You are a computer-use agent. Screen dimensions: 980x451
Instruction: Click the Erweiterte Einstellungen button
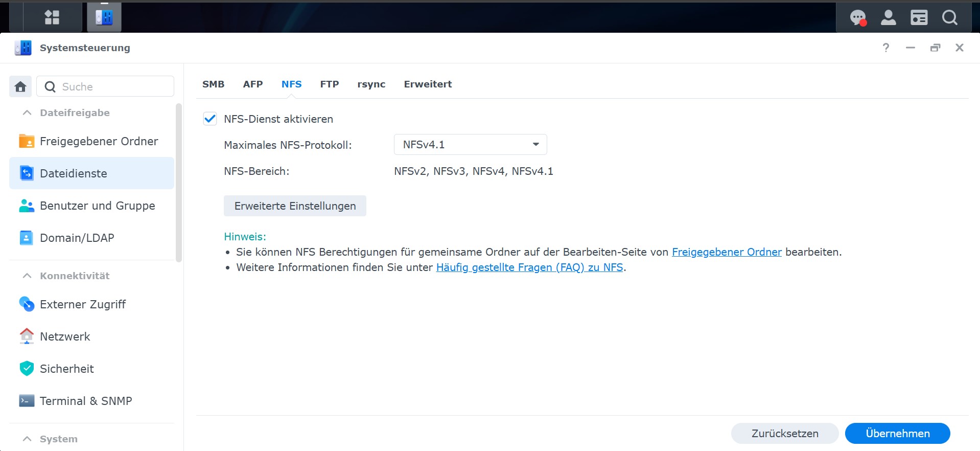pos(295,206)
